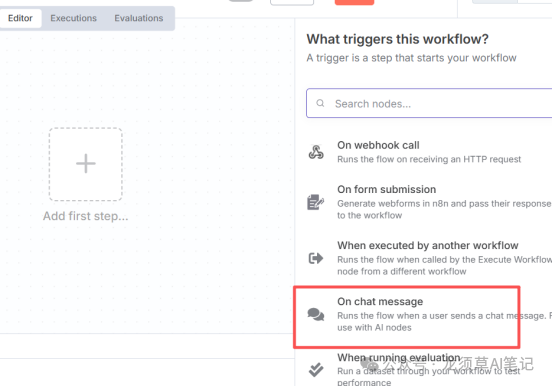
Task: Focus the Search nodes input field
Action: 429,103
